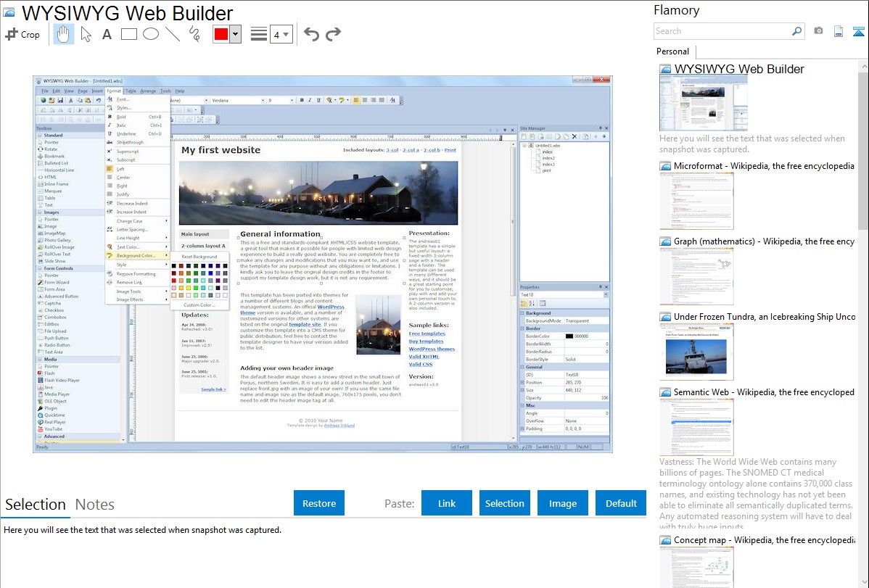
Task: Select the Semantic Web snapshot thumbnail
Action: (696, 427)
